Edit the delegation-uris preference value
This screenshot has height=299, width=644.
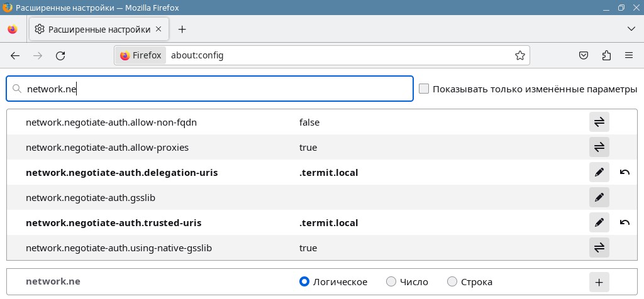(599, 172)
